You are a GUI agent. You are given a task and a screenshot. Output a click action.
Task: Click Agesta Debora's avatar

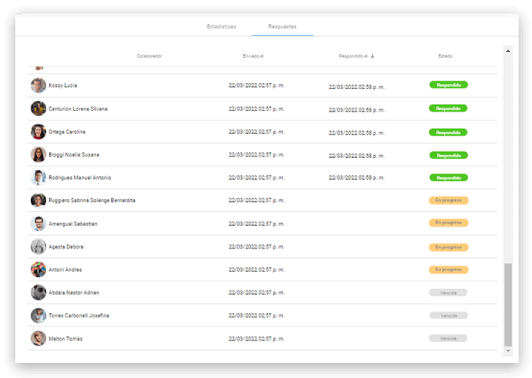click(x=38, y=247)
